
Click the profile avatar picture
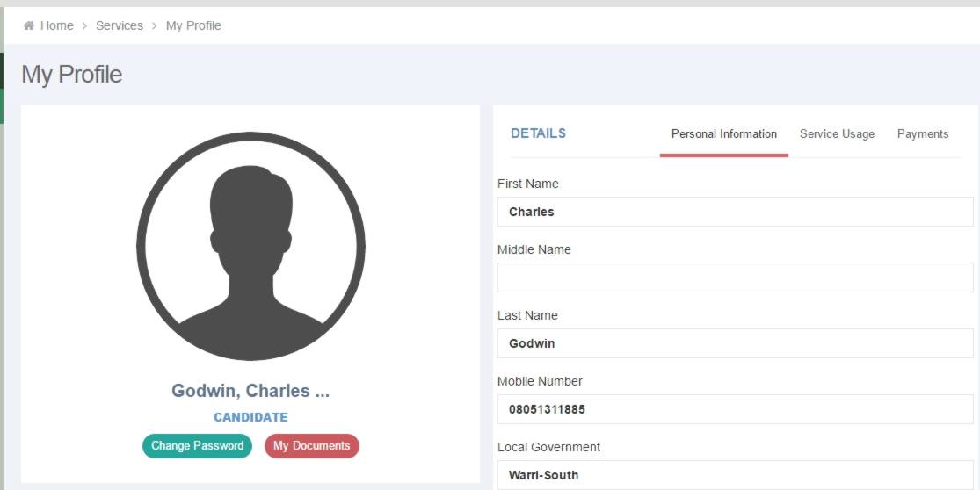tap(250, 246)
